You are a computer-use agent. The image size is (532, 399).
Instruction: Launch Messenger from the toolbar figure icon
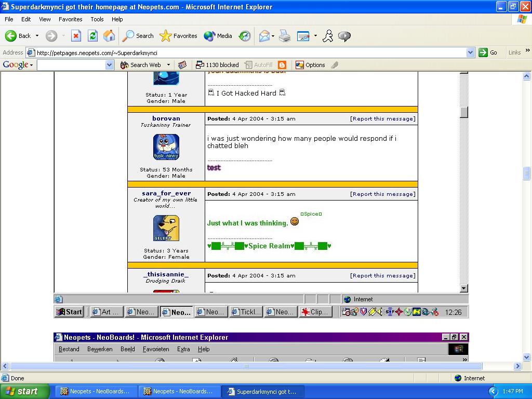coord(328,36)
